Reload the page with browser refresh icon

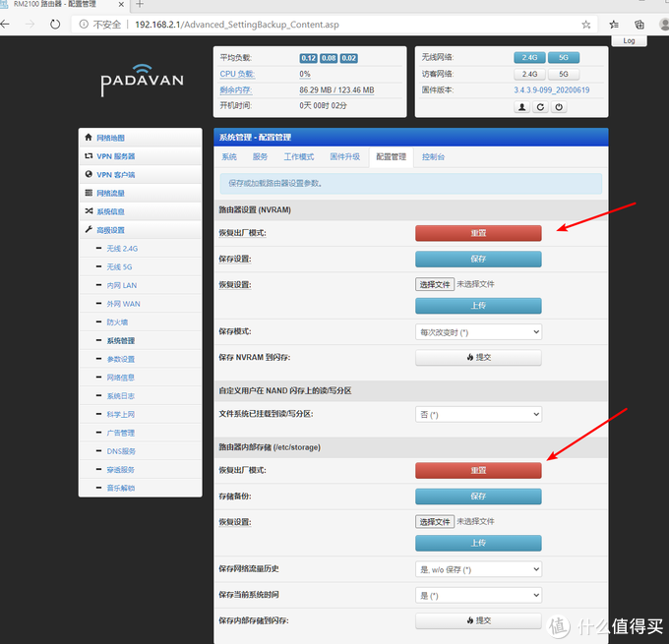tap(54, 24)
